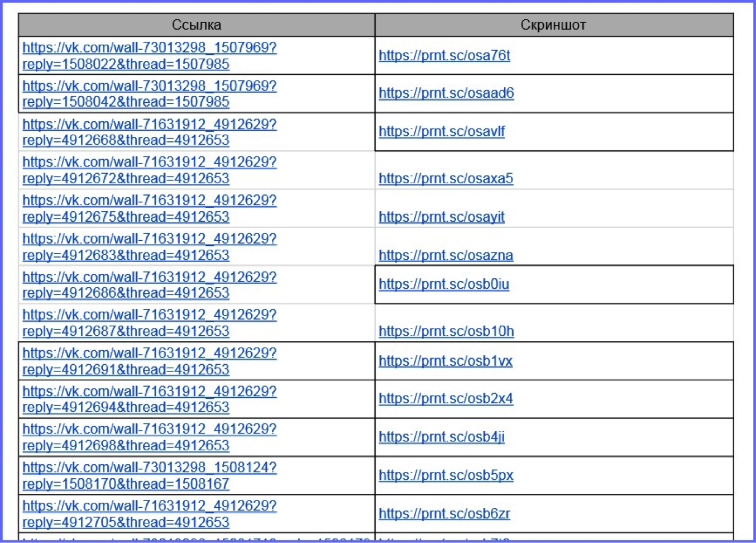Open screenshot link prnt.sc/osb6zr
The image size is (756, 543).
[x=444, y=513]
